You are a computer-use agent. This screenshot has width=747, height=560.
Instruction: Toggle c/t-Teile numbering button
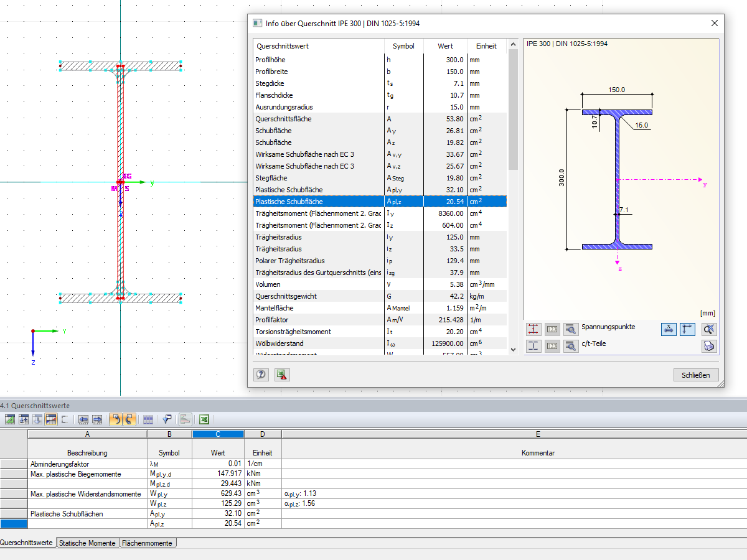[x=552, y=347]
